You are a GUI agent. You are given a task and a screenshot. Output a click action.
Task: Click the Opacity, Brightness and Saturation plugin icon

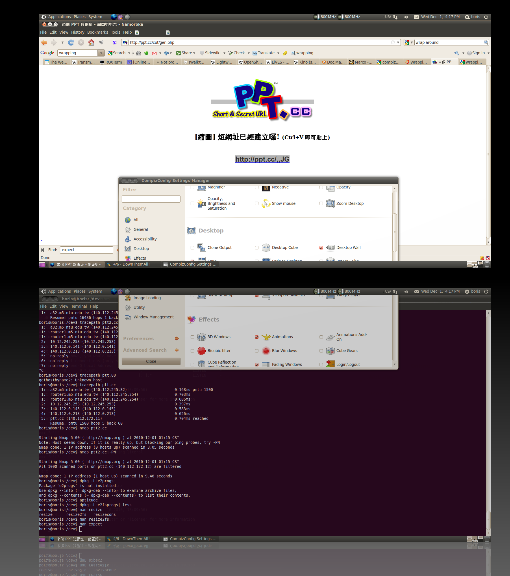click(x=201, y=204)
